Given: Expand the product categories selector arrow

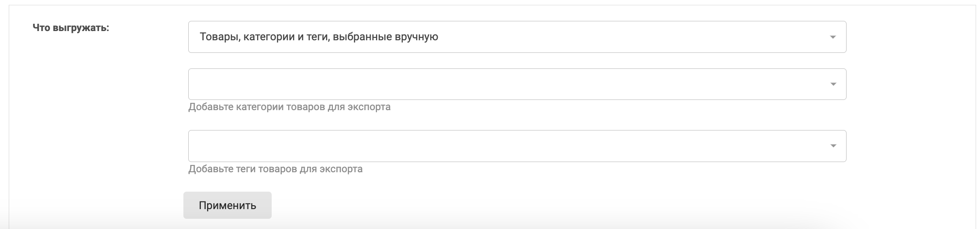Looking at the screenshot, I should (833, 84).
